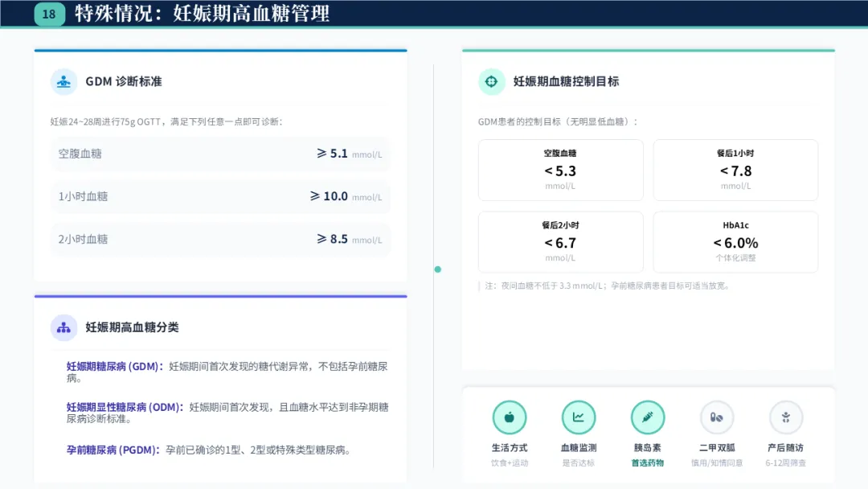Click the GDM患者的控制目标 description line
Image resolution: width=868 pixels, height=489 pixels.
point(558,121)
